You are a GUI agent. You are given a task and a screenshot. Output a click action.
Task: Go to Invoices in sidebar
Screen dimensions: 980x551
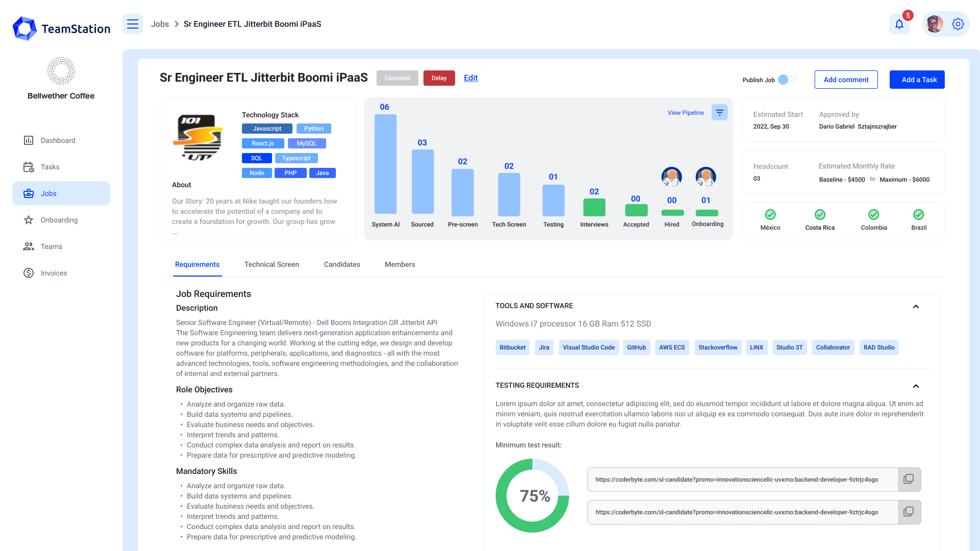[54, 273]
